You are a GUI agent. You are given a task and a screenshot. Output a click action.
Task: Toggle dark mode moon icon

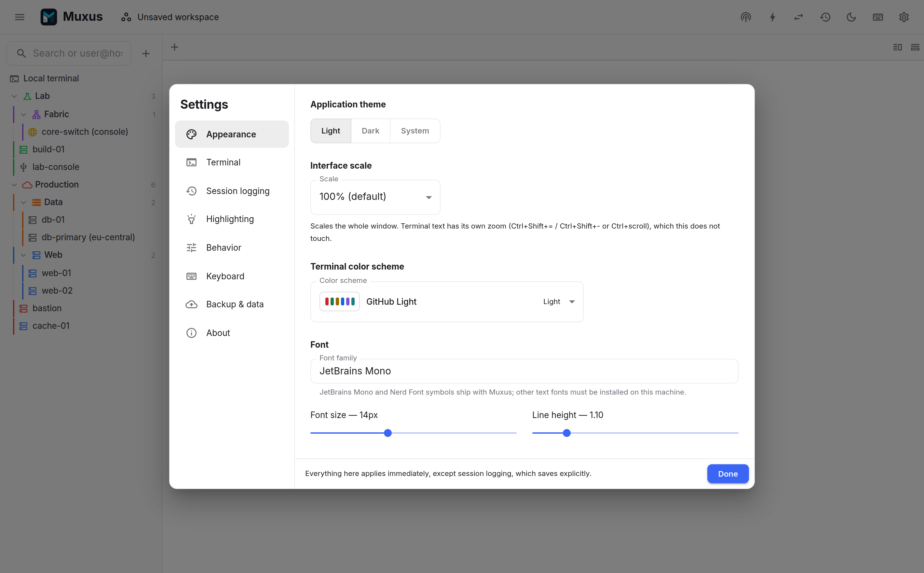click(851, 17)
